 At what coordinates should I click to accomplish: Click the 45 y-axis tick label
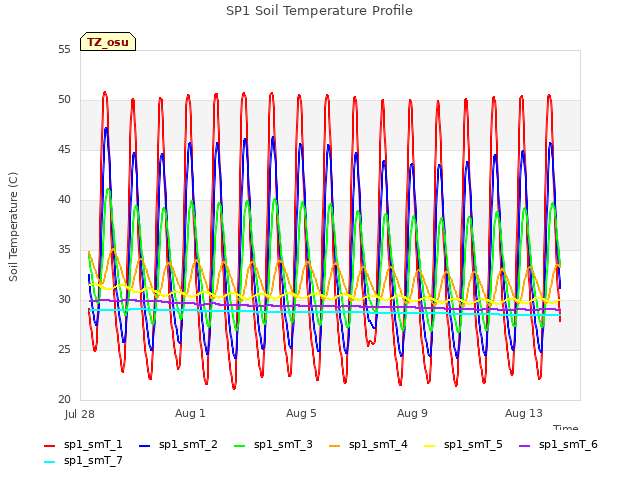point(64,150)
